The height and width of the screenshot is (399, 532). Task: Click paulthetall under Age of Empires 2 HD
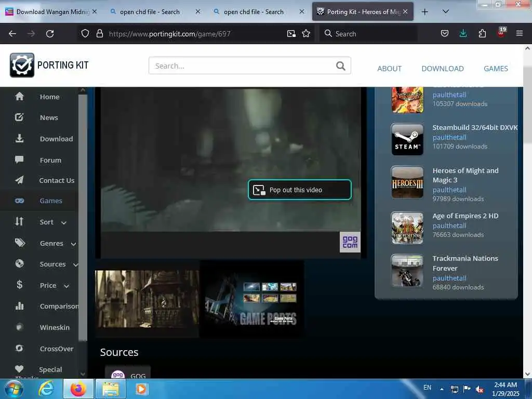tap(449, 225)
